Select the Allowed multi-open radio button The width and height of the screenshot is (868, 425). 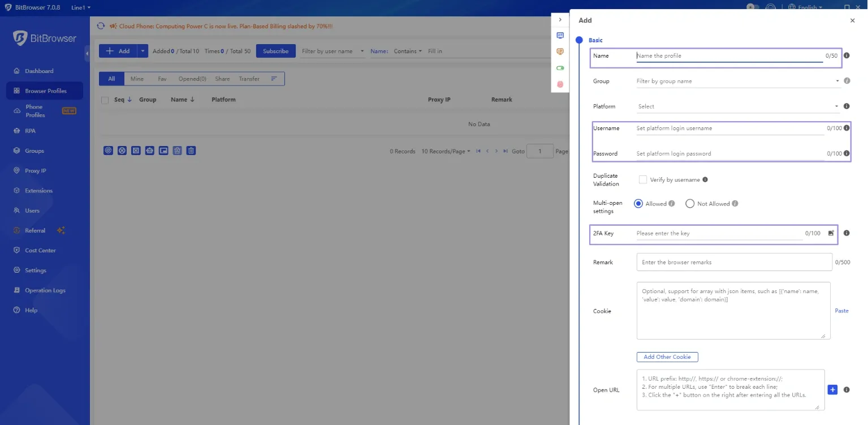tap(638, 204)
